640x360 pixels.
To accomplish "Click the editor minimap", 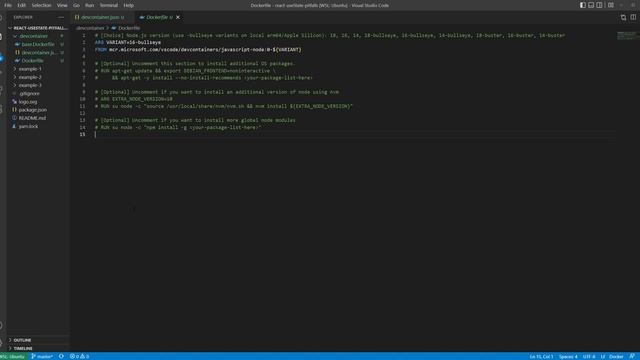I will pos(626,36).
